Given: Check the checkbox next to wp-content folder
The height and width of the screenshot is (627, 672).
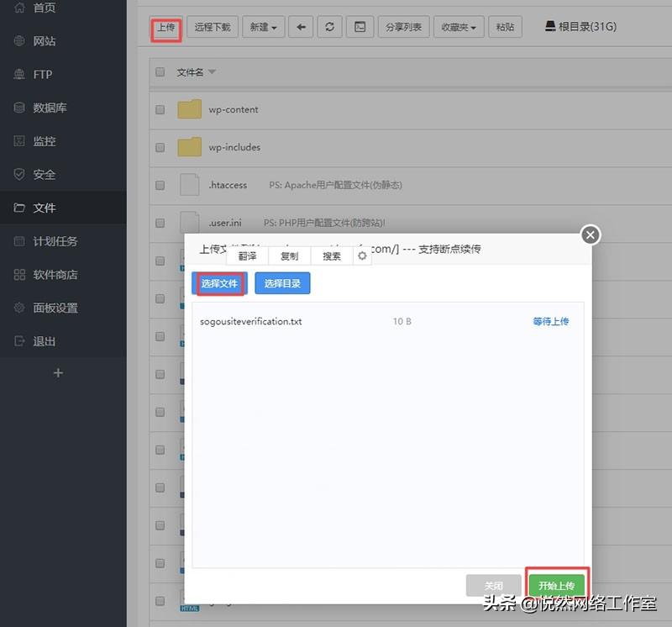Looking at the screenshot, I should coord(159,108).
